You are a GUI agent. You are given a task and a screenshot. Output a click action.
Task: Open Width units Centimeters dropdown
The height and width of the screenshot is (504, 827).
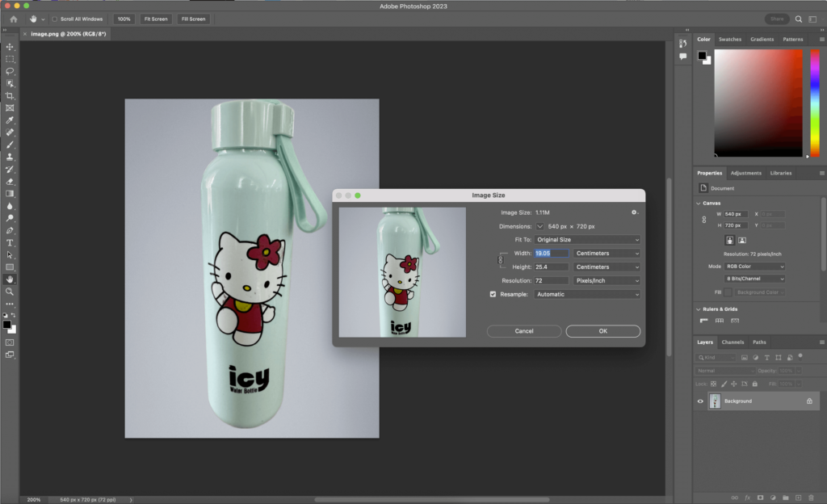[x=607, y=253]
